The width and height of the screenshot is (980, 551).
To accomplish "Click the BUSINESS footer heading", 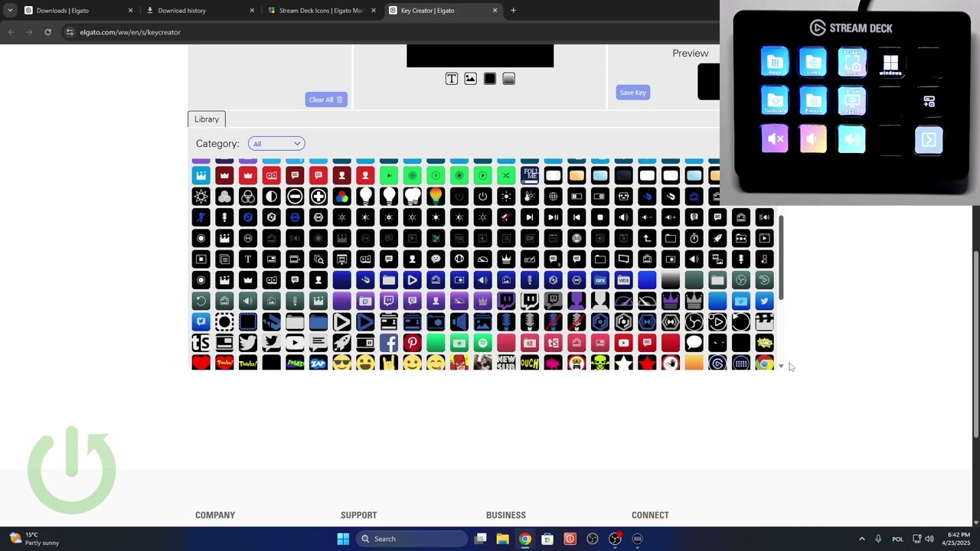I will tap(506, 515).
